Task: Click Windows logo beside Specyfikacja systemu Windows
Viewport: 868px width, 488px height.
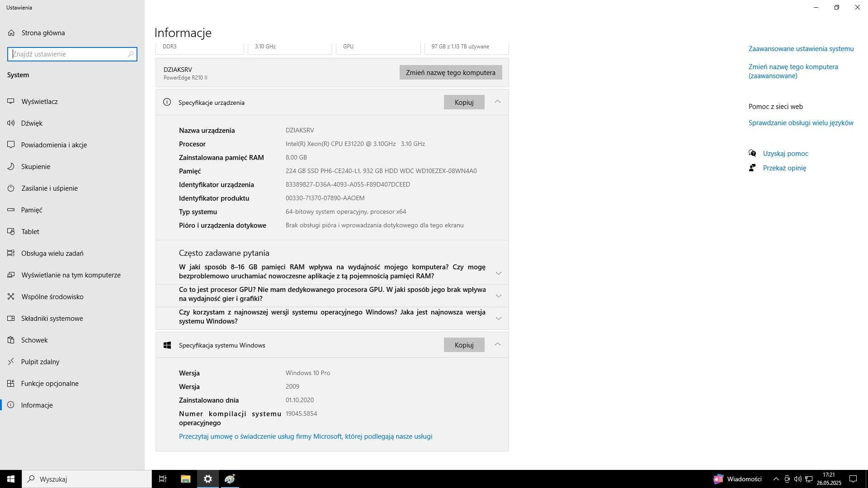Action: coord(167,345)
